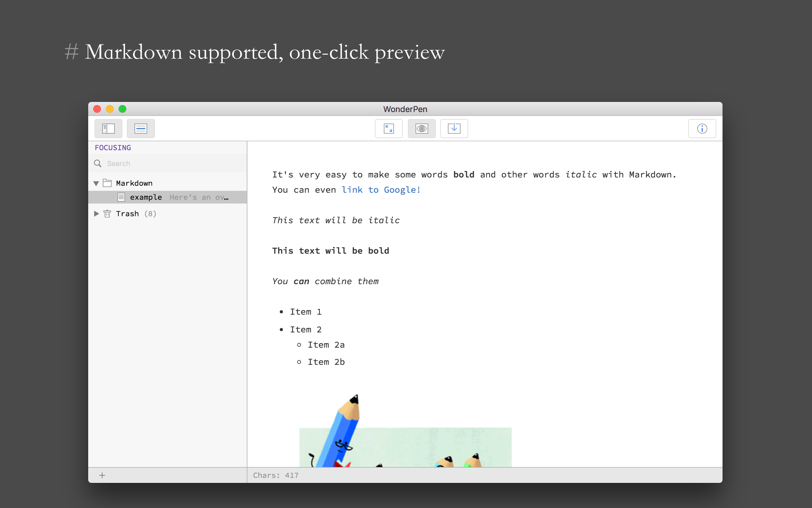Viewport: 812px width, 508px height.
Task: Zoom the window with the green button
Action: 122,109
